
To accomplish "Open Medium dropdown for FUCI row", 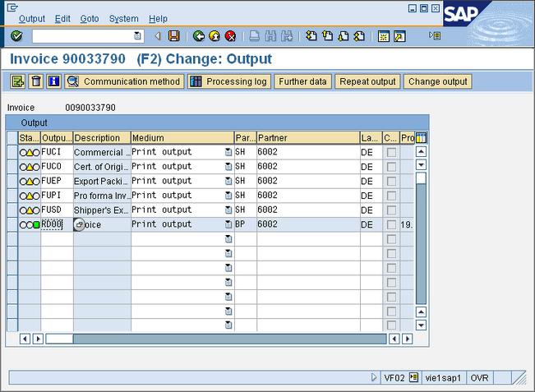I will click(228, 152).
